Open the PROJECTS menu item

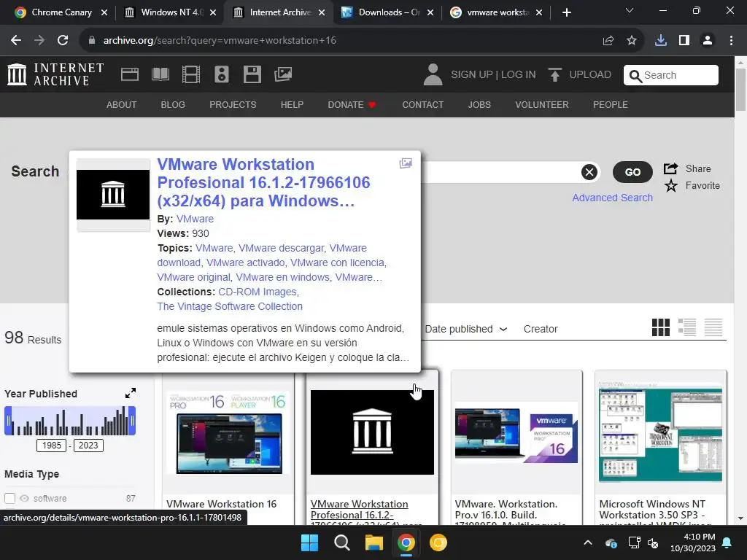click(x=233, y=105)
